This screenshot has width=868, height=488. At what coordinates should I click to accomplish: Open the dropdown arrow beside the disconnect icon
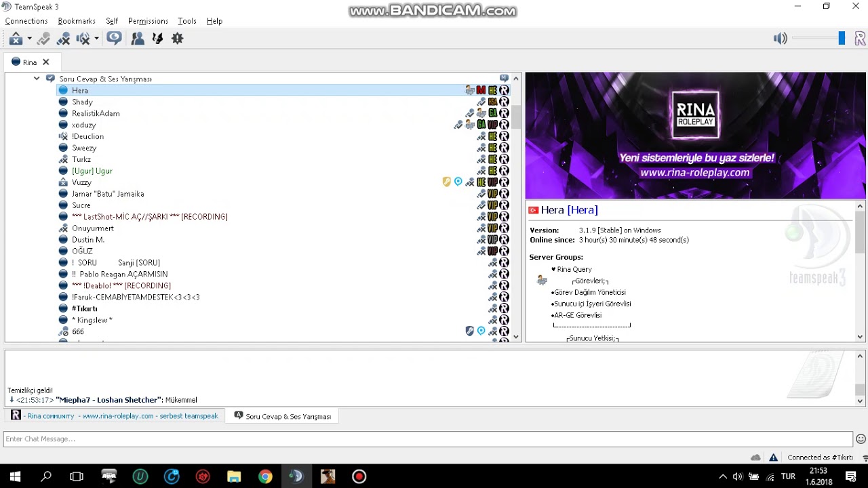coord(29,39)
